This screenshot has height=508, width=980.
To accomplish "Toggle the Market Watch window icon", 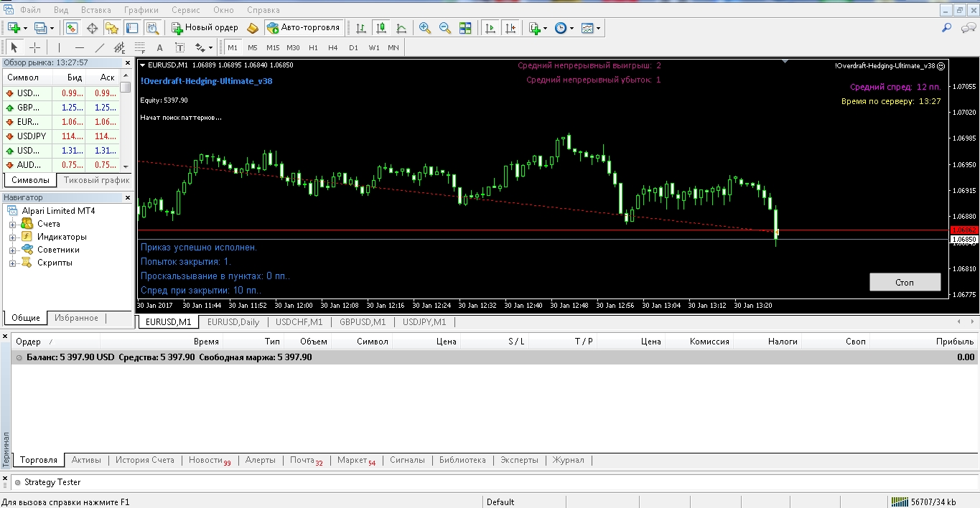I will pos(72,28).
